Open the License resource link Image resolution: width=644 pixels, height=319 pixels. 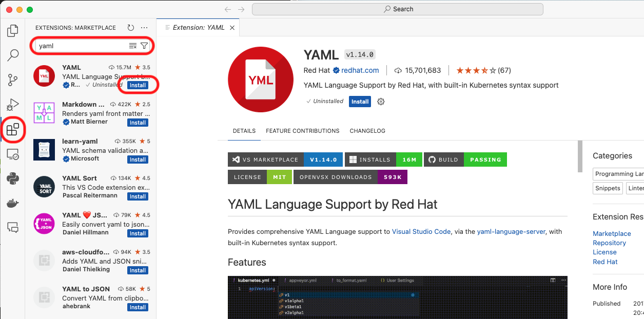pos(604,252)
